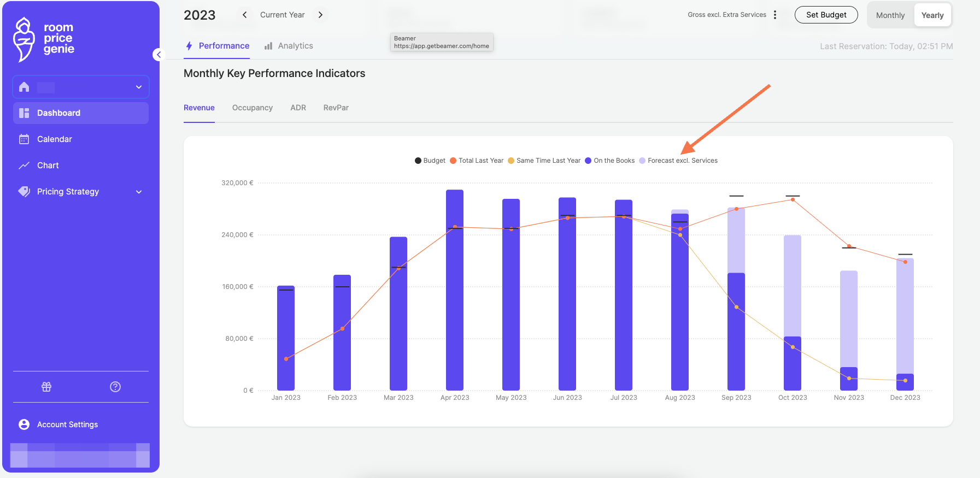Open the three-dot options menu
The image size is (980, 478).
pos(775,15)
